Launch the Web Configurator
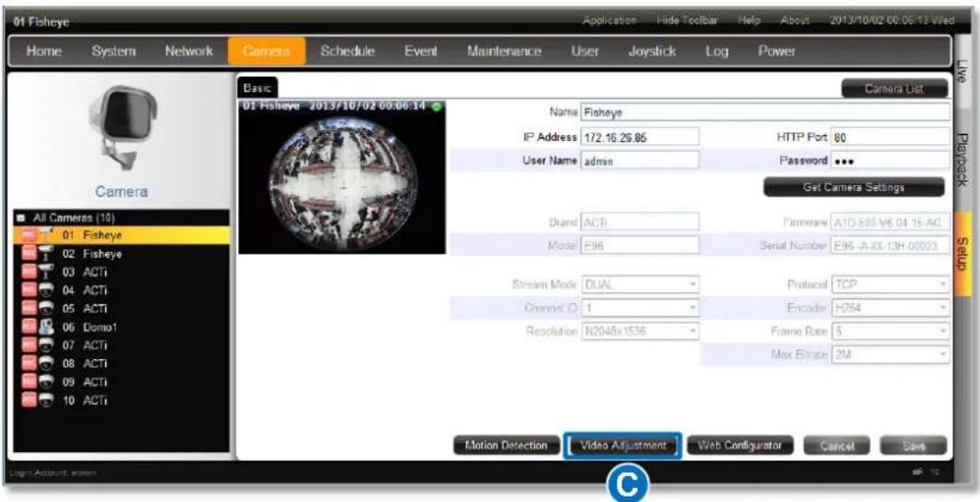The image size is (980, 502). pos(740,446)
